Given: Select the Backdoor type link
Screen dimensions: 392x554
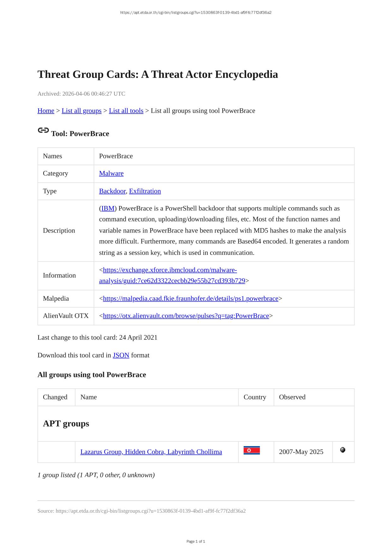Looking at the screenshot, I should tap(112, 191).
